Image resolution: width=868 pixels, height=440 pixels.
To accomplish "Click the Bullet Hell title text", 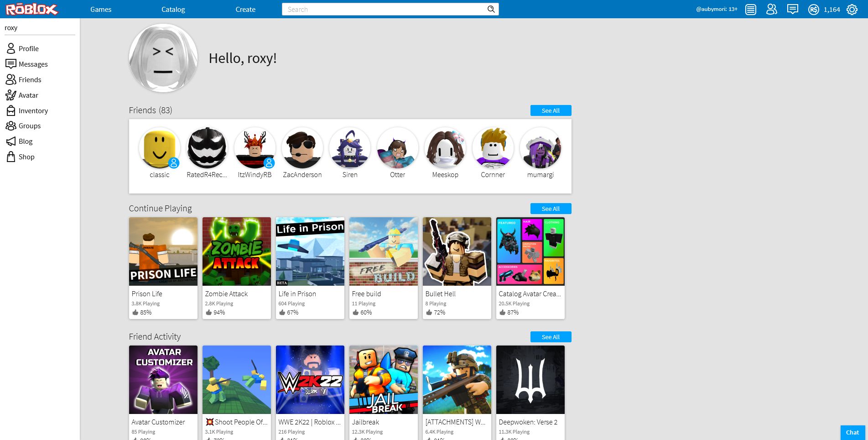I will [x=441, y=294].
